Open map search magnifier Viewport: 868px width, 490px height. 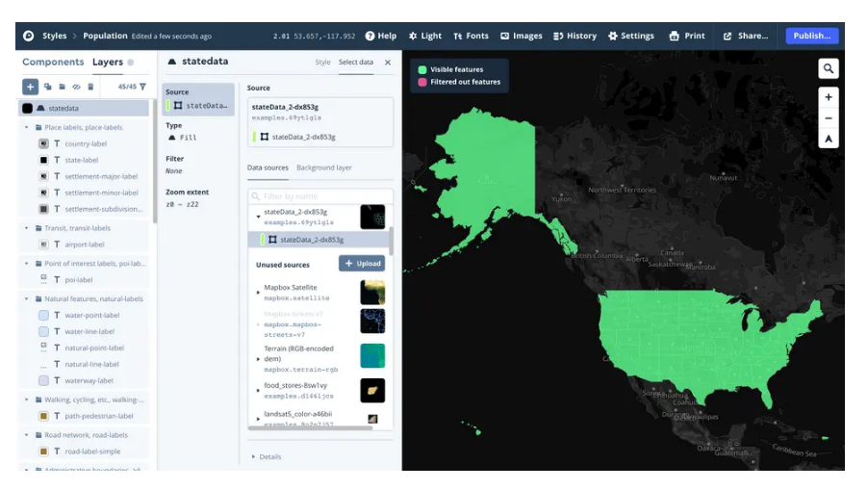pyautogui.click(x=829, y=68)
